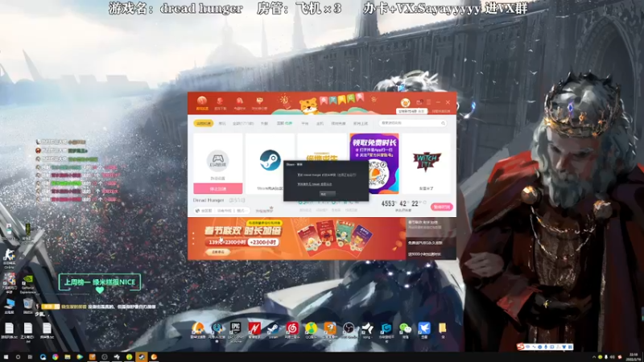Select the category tab with green label
Screen dimensions: 644x362
284,123
